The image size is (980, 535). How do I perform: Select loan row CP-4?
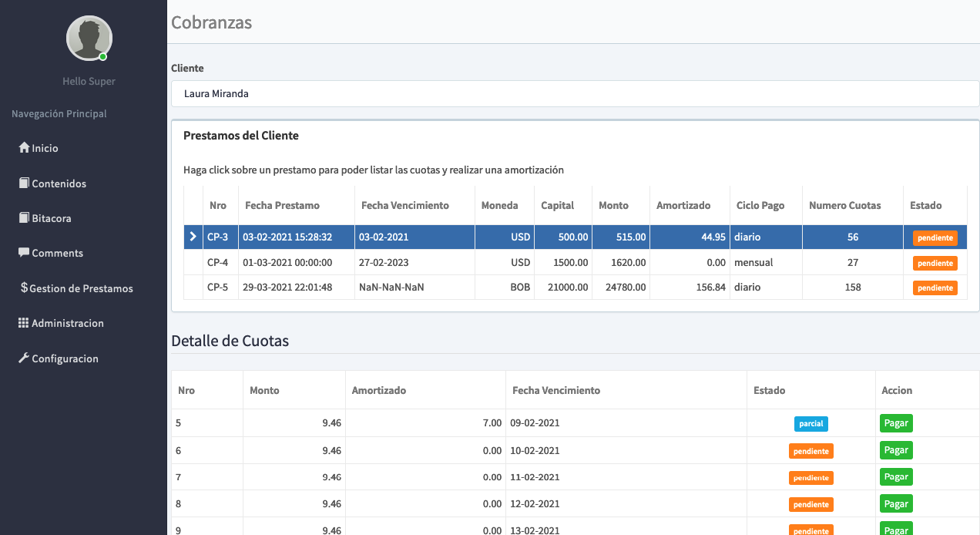pos(217,263)
